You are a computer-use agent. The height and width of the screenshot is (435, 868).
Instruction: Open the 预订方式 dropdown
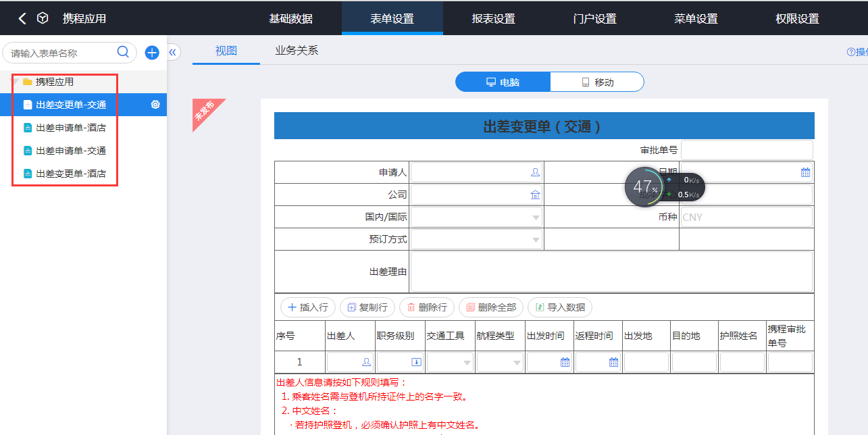pyautogui.click(x=536, y=240)
